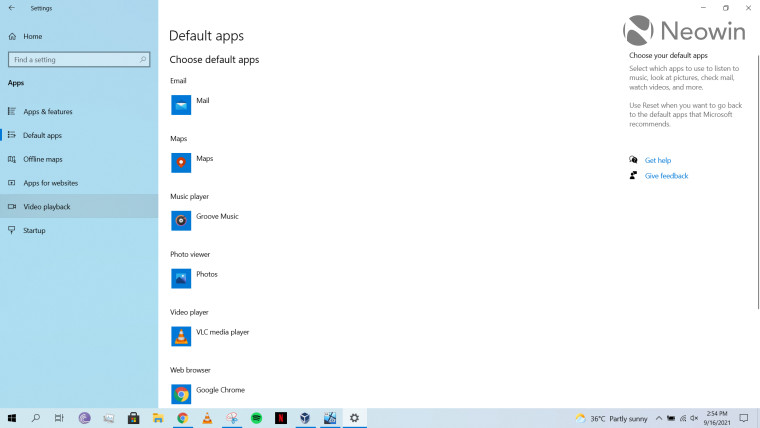Screen dimensions: 760x428
Task: Open VirtualBox from taskbar
Action: pos(305,418)
